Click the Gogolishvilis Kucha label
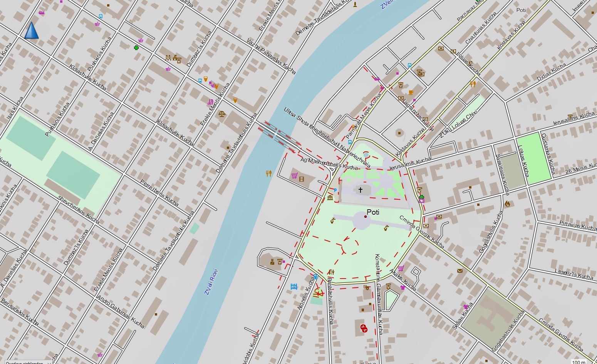Image resolution: width=597 pixels, height=364 pixels. (491, 232)
